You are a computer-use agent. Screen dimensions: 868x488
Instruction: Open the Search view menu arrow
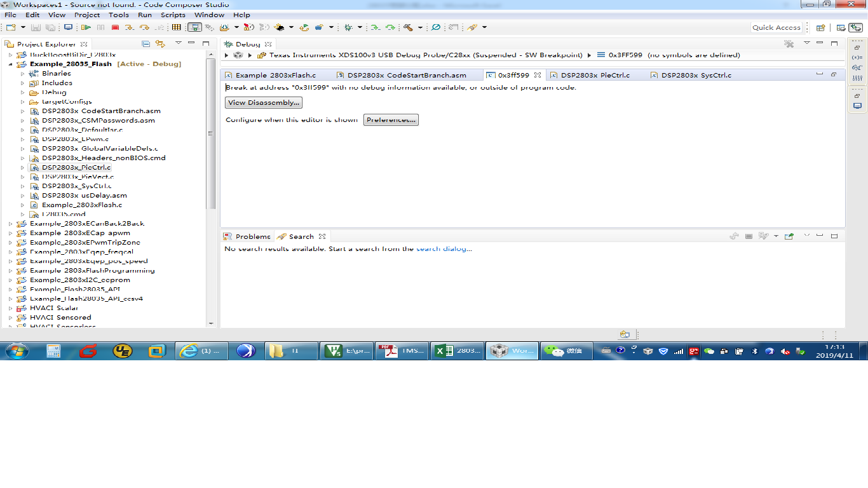click(x=806, y=236)
